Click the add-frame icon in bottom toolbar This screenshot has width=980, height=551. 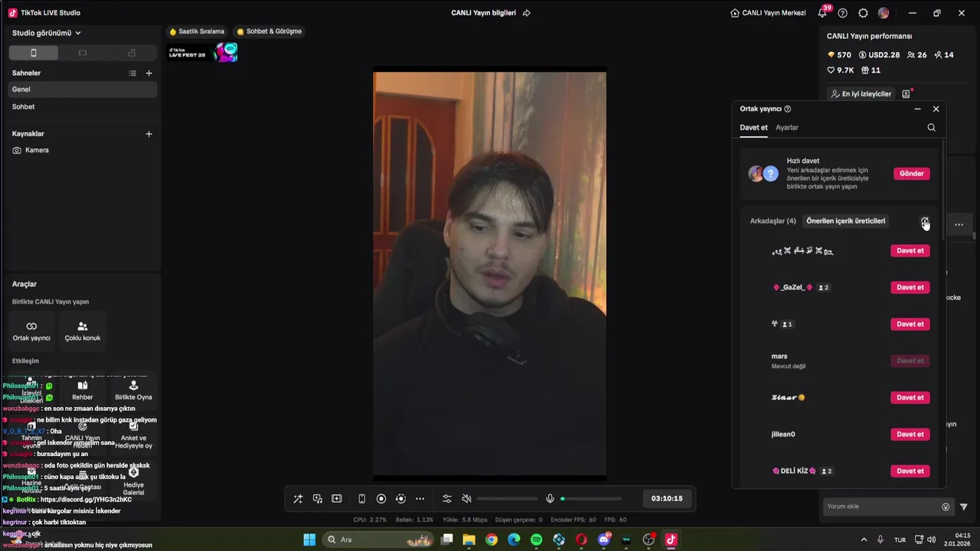pos(337,499)
